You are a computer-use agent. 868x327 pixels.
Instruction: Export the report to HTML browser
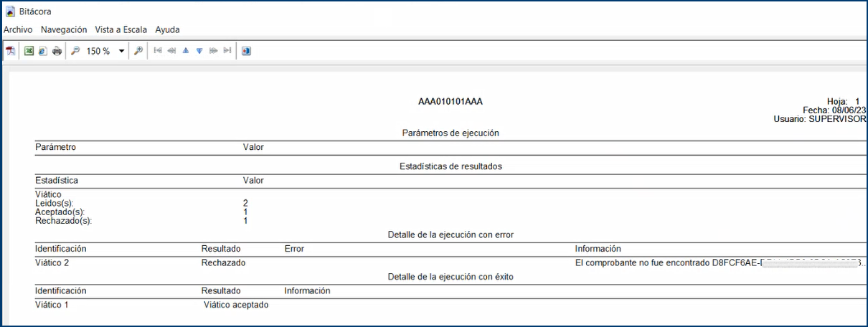[42, 51]
